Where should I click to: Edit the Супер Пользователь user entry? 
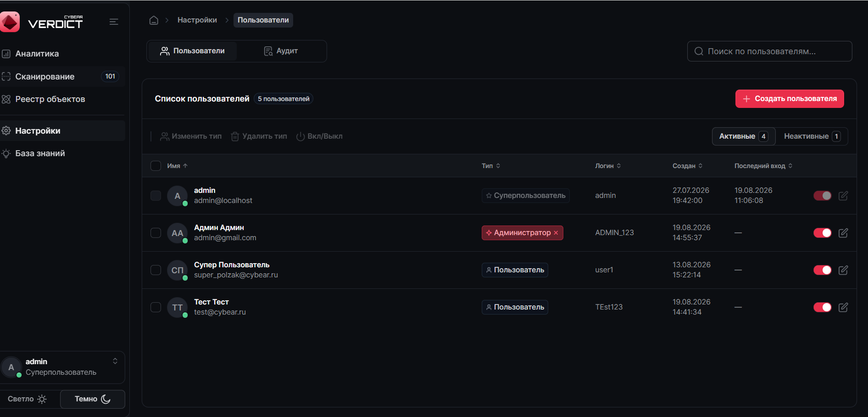tap(843, 270)
